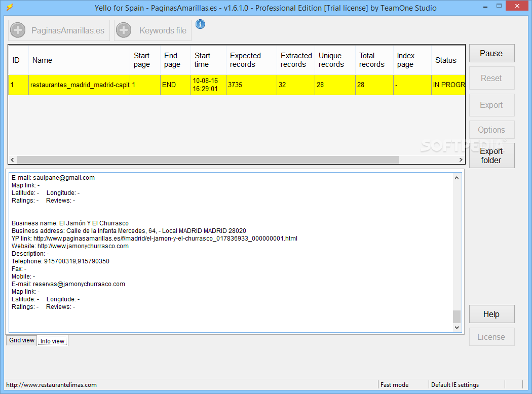The height and width of the screenshot is (394, 532).
Task: Click the info pane vertical scrollbar thumb
Action: [x=457, y=317]
